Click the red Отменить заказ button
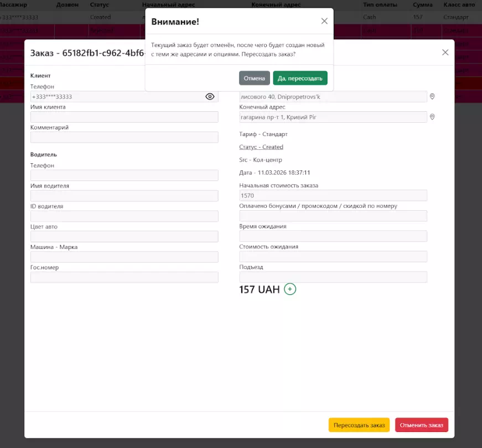Image resolution: width=482 pixels, height=448 pixels. (422, 425)
